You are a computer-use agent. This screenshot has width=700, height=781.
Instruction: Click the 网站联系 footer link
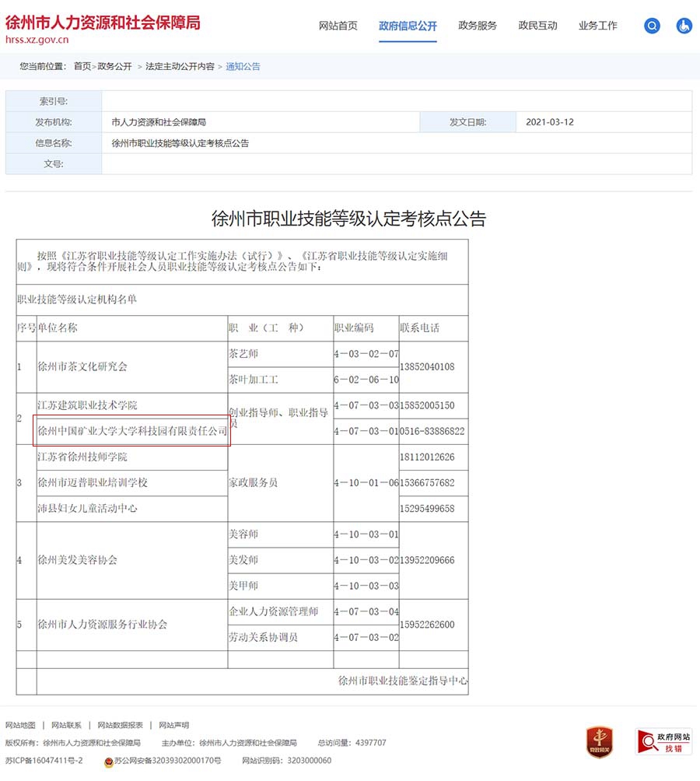[x=66, y=725]
